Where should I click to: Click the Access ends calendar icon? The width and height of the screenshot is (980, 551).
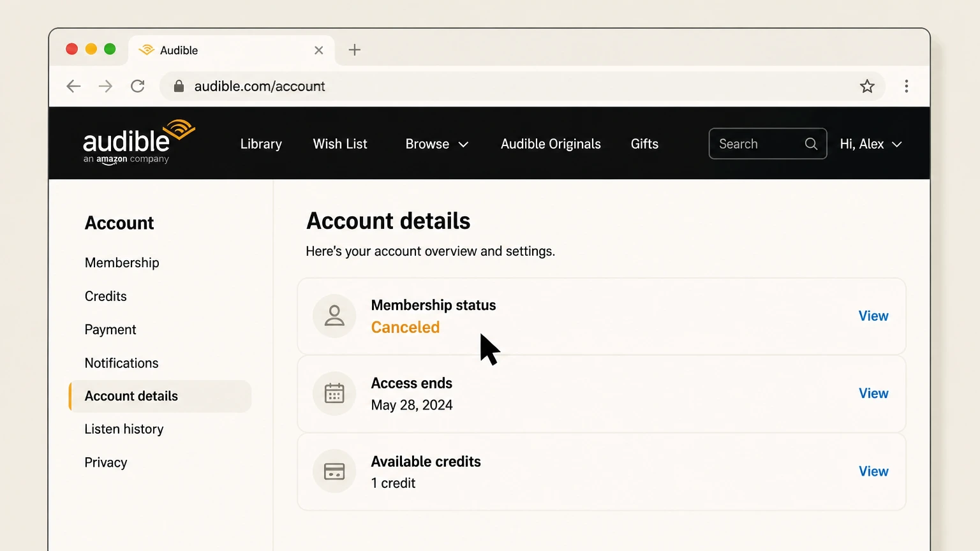334,393
